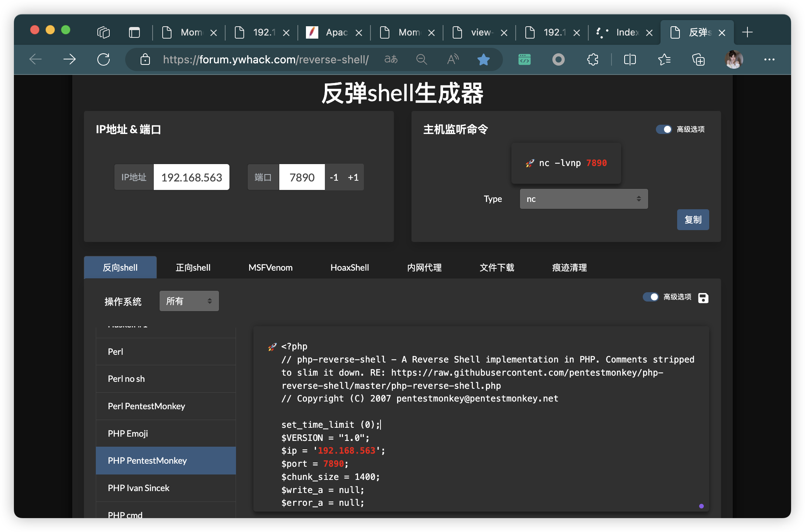Screen dimensions: 805x532
Task: Click the URL address bar
Action: point(266,59)
